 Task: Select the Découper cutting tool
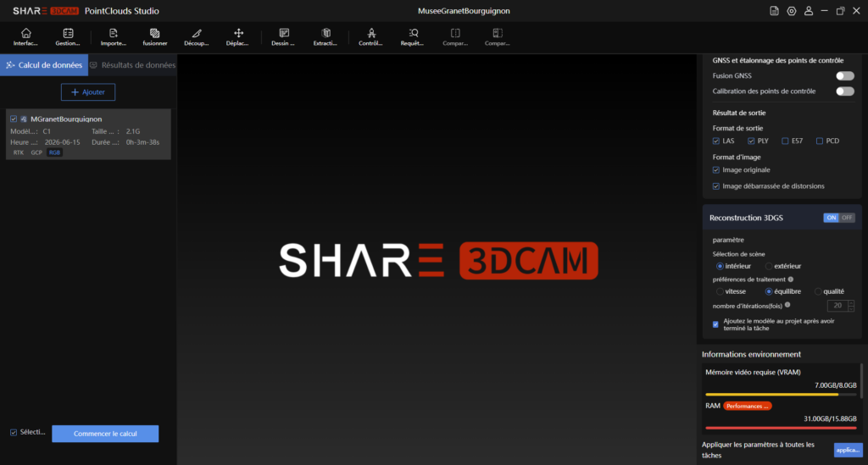point(197,37)
